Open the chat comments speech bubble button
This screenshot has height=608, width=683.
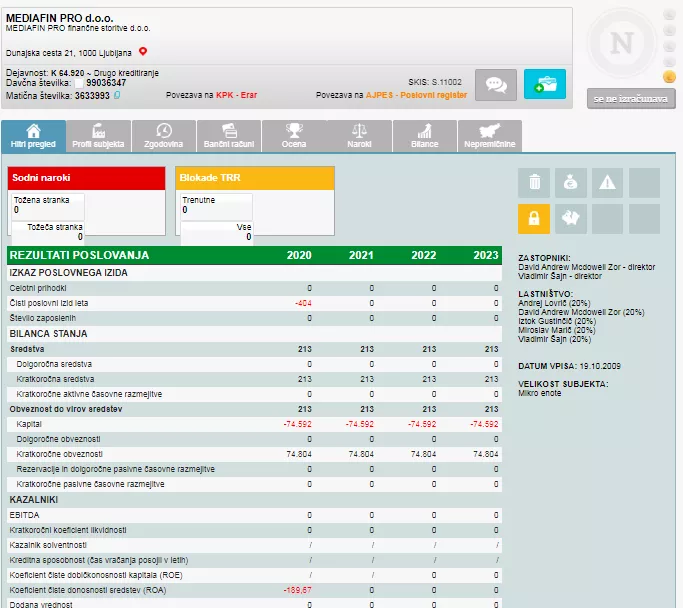pyautogui.click(x=496, y=85)
